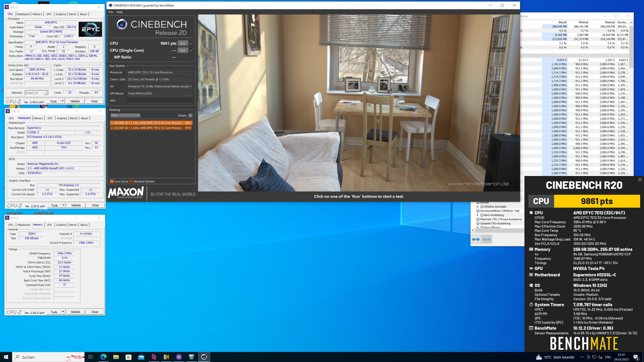This screenshot has height=362, width=644.
Task: Click the Cinebench Details arrow button
Action: point(191,115)
